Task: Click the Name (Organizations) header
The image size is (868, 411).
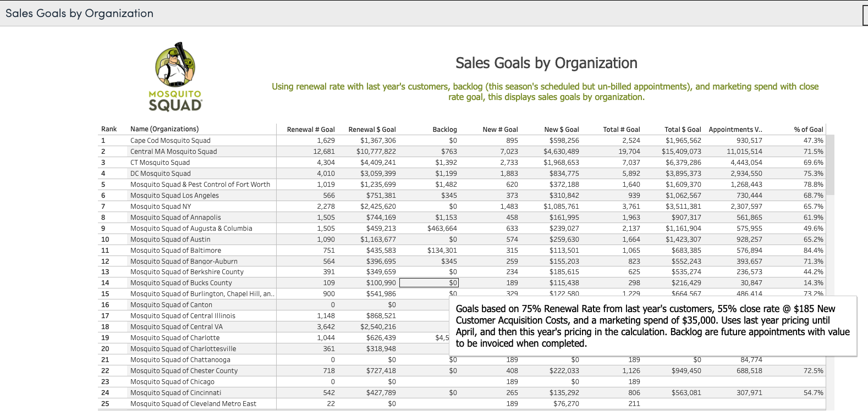Action: coord(164,129)
